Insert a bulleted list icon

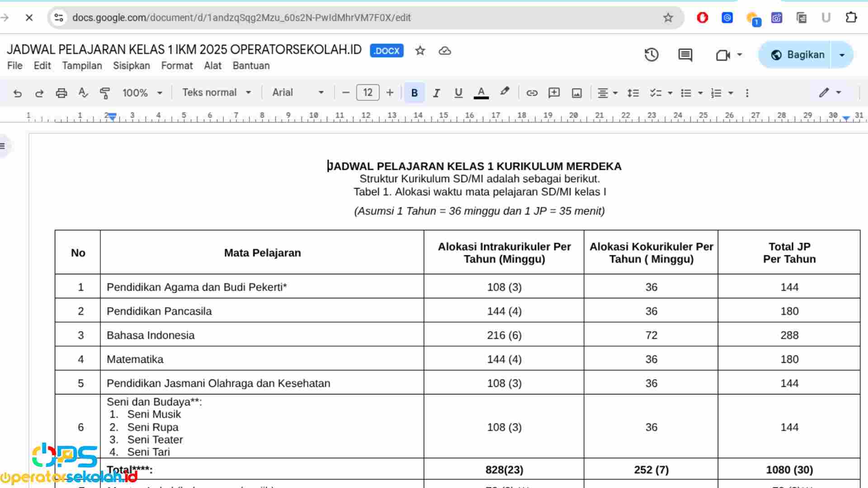coord(686,93)
